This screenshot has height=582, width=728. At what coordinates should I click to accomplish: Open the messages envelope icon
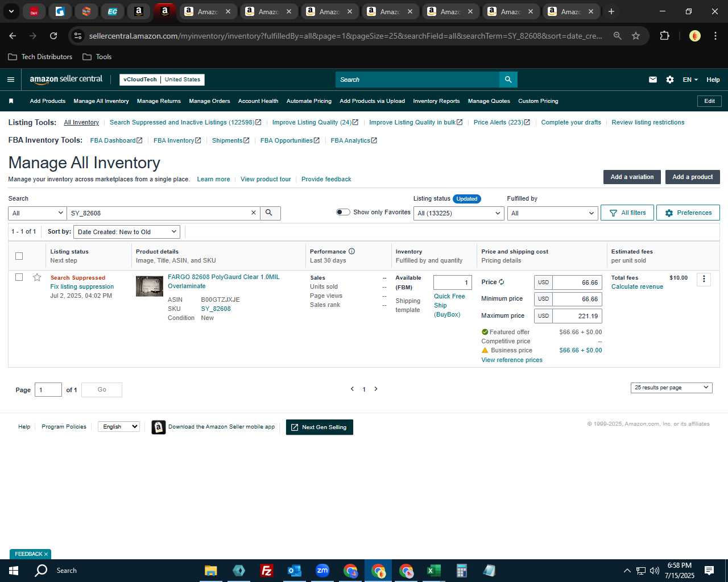click(x=653, y=80)
